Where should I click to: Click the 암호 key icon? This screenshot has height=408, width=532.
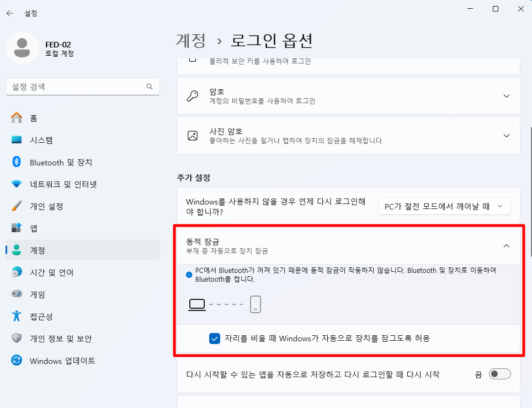click(x=193, y=96)
